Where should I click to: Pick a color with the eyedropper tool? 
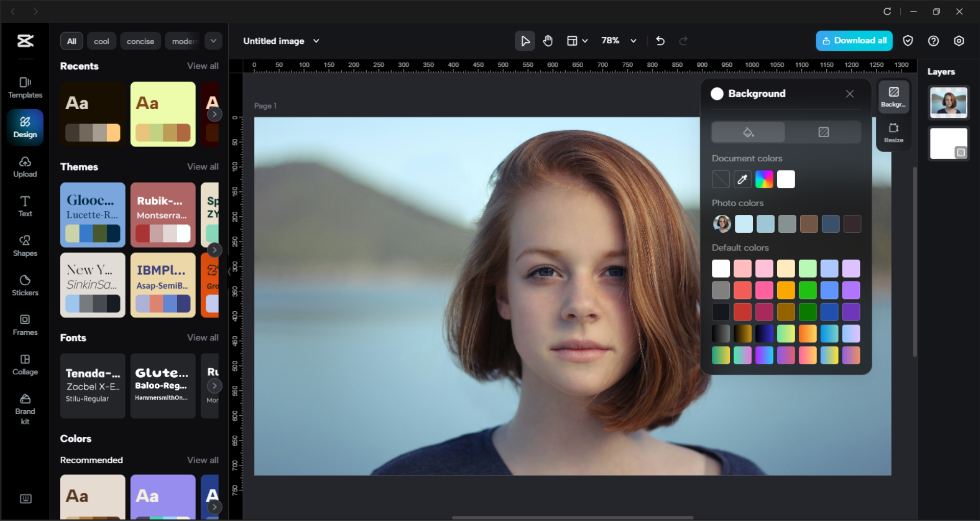click(742, 179)
